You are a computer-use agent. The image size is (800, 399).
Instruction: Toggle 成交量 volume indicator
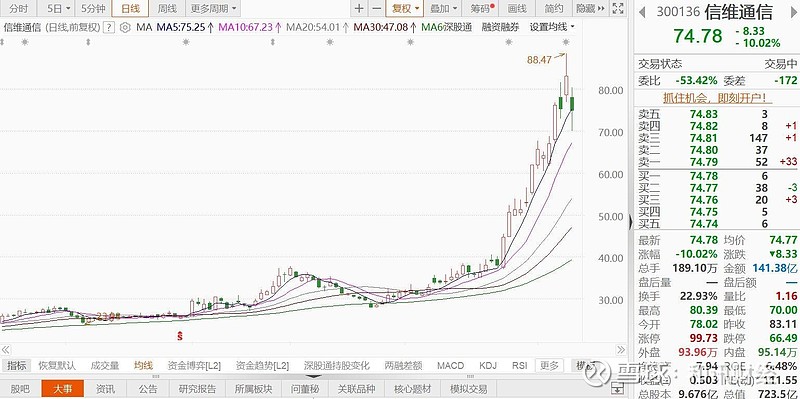click(105, 365)
